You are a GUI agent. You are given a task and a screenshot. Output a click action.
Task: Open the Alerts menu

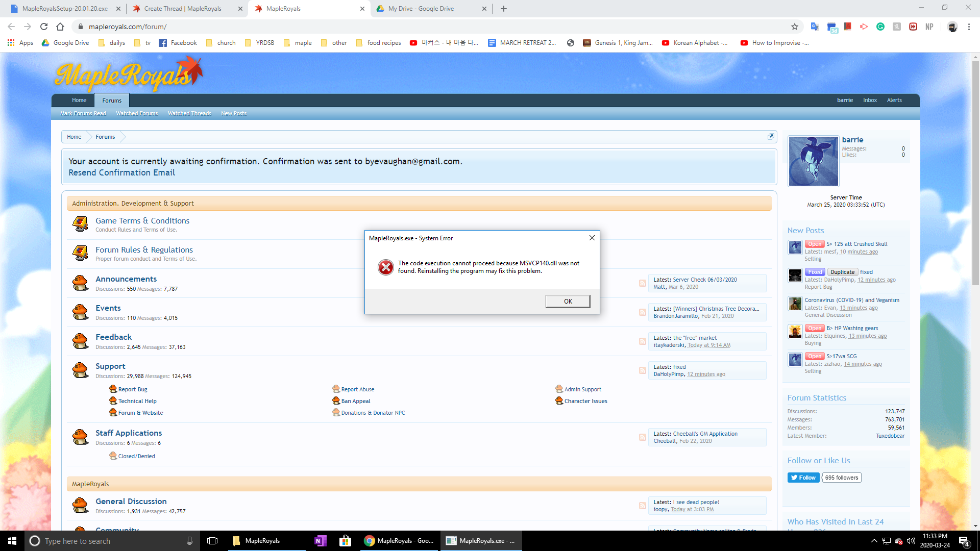pos(894,100)
